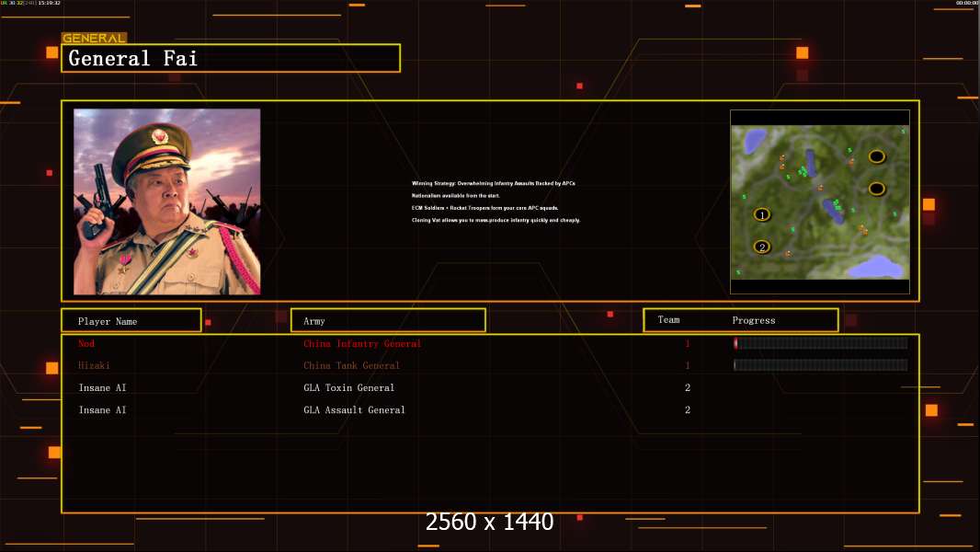
Task: Select start position marker 1 on minimap
Action: pyautogui.click(x=761, y=215)
